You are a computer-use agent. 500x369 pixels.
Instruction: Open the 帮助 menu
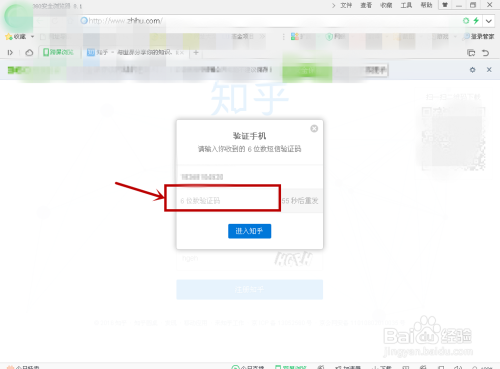tap(426, 5)
